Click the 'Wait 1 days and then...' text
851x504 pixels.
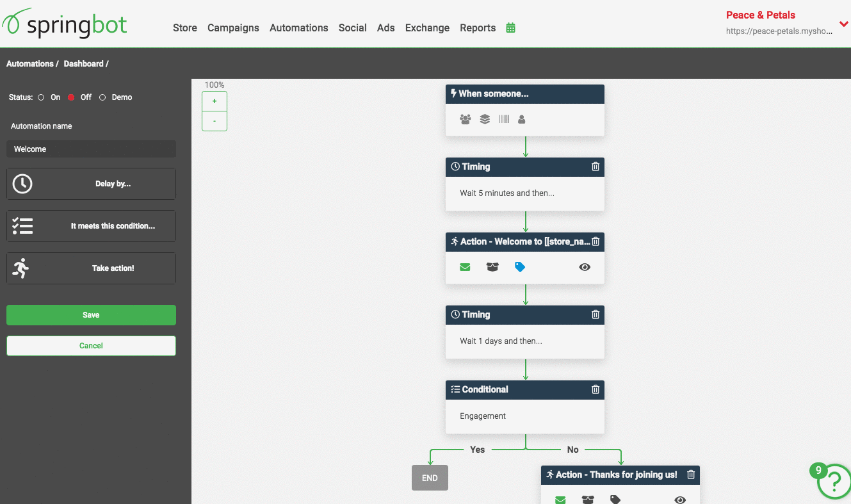pyautogui.click(x=501, y=341)
